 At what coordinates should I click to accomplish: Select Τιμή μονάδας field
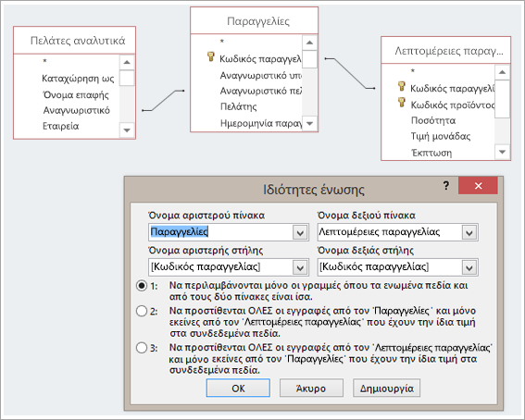pos(441,136)
